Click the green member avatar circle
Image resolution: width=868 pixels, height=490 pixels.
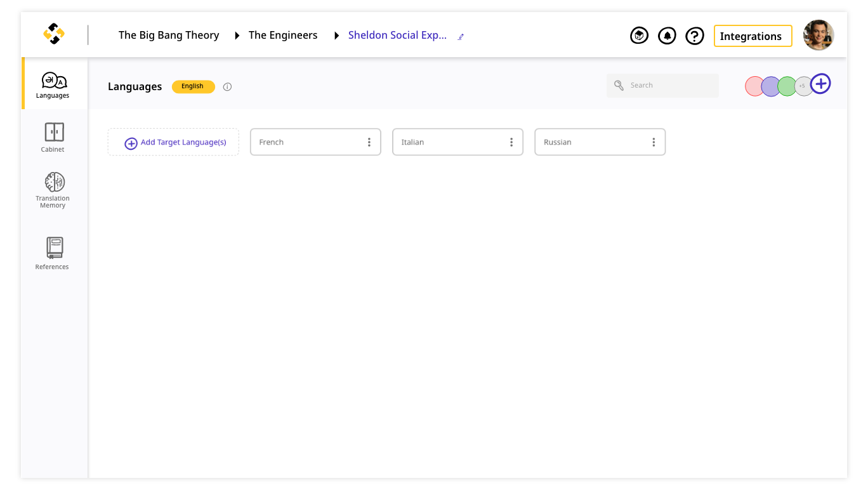(x=787, y=86)
